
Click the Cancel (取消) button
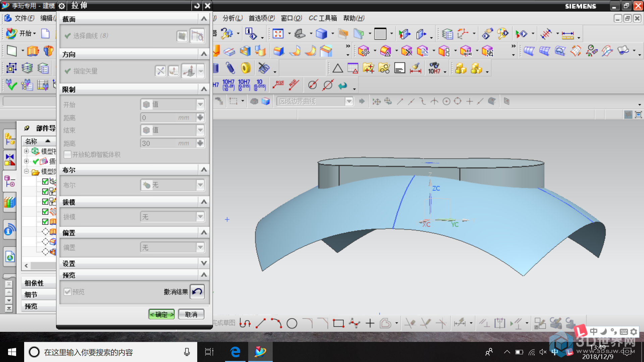(x=191, y=314)
